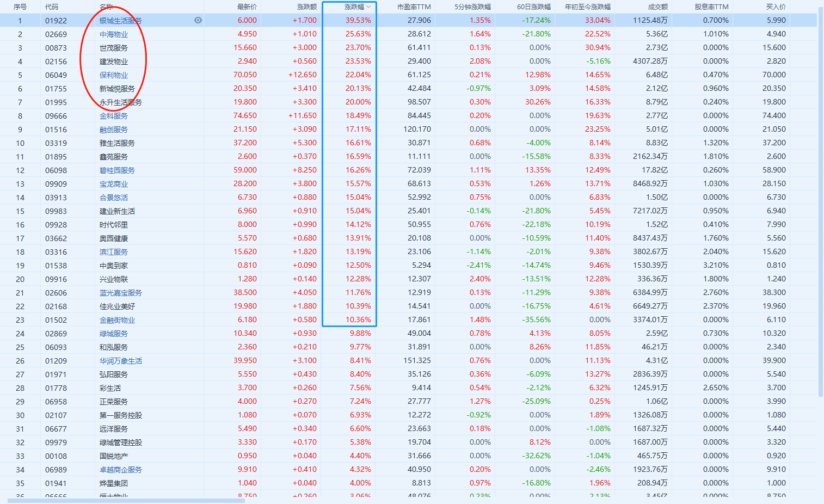This screenshot has width=824, height=504.
Task: Select the 和泓服务 stock name
Action: 114,347
